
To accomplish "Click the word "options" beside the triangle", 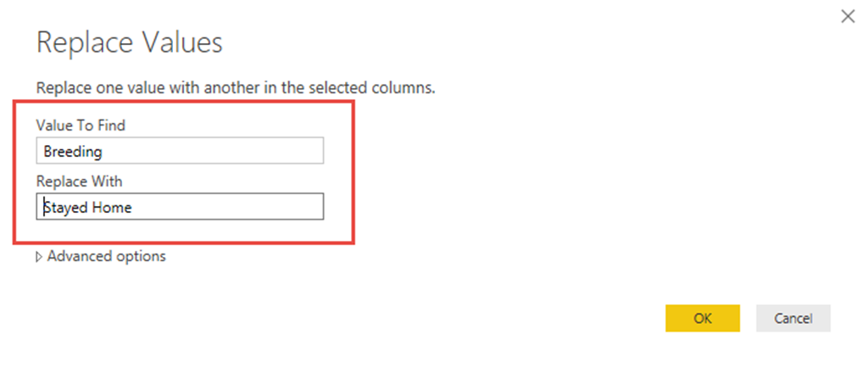I will coord(138,256).
